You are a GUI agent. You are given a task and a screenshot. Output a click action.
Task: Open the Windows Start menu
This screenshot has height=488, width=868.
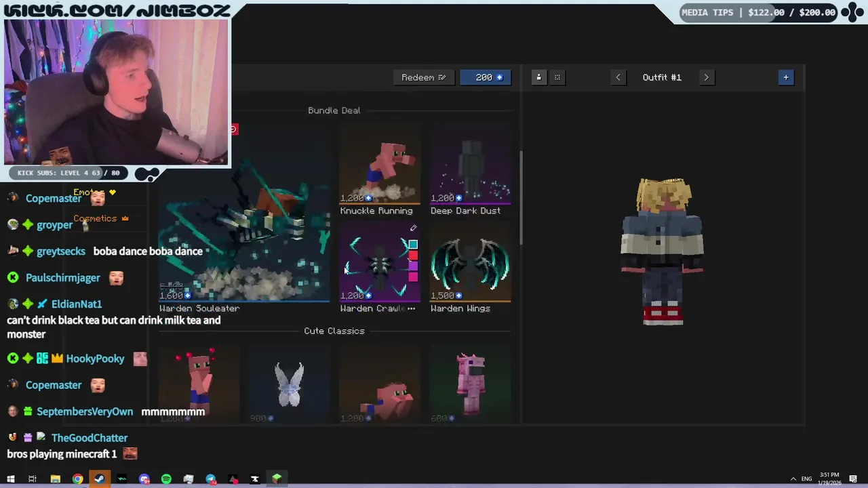pos(11,479)
